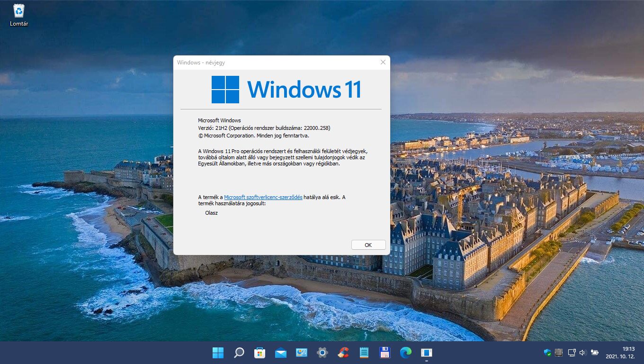This screenshot has width=644, height=364.
Task: Open the Control Panel taskbar icon
Action: coord(302,353)
